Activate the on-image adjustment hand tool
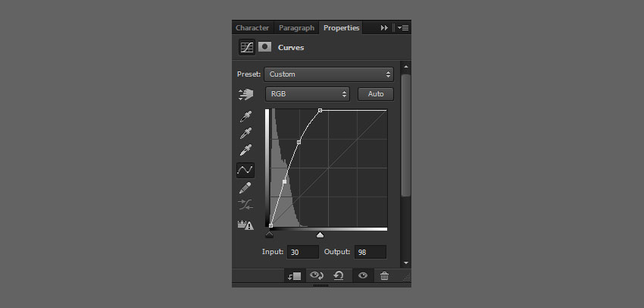The image size is (644, 308). point(245,95)
